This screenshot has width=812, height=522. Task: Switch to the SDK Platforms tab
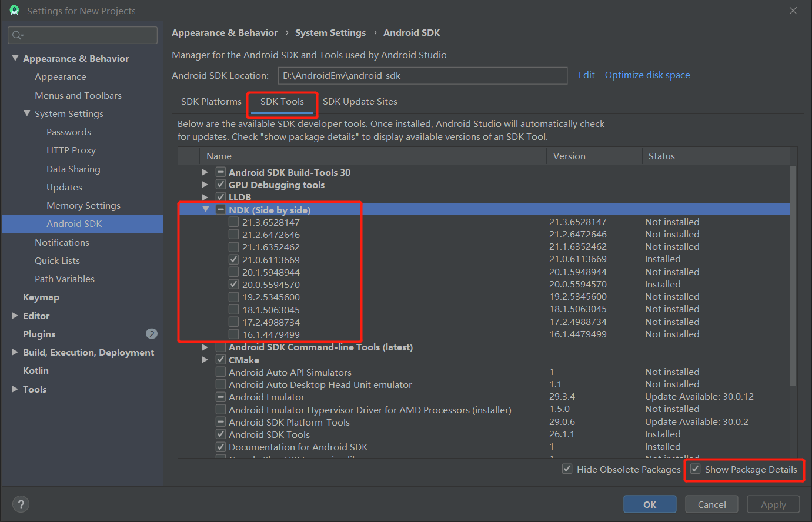(211, 101)
